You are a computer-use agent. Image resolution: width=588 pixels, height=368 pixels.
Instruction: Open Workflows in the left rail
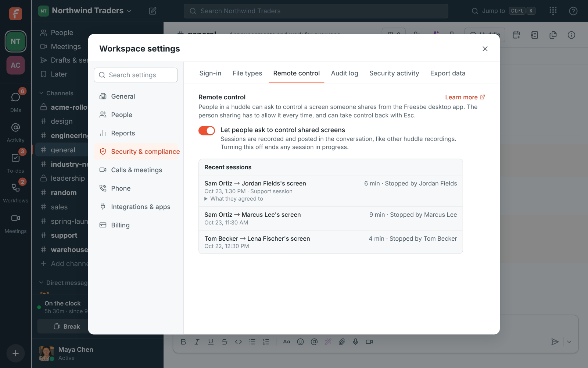click(15, 192)
